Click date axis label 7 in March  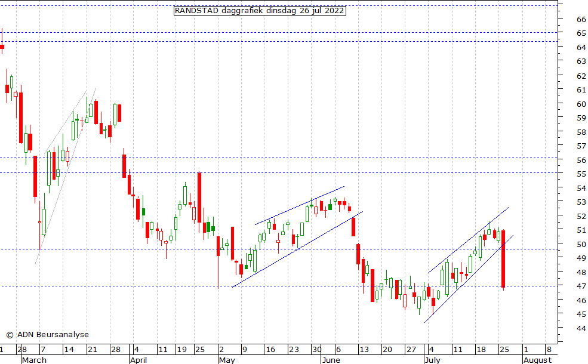(x=43, y=350)
